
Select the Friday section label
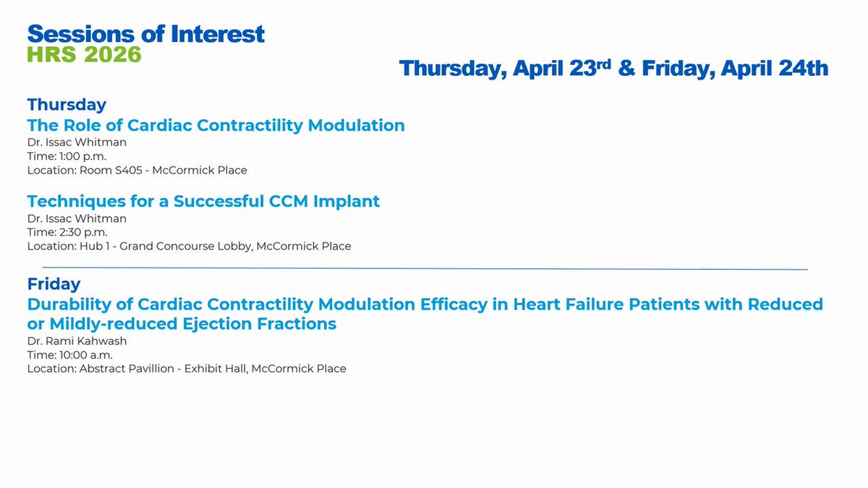click(54, 283)
